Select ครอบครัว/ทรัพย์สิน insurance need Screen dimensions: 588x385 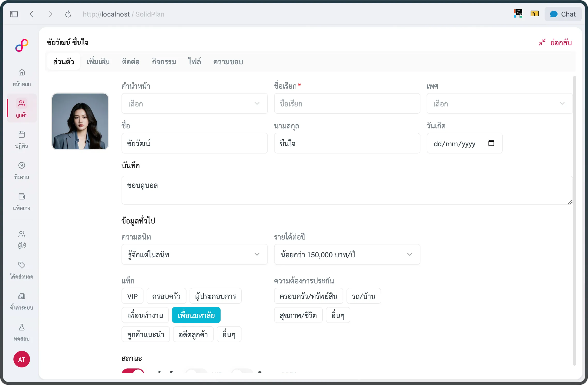tap(308, 296)
